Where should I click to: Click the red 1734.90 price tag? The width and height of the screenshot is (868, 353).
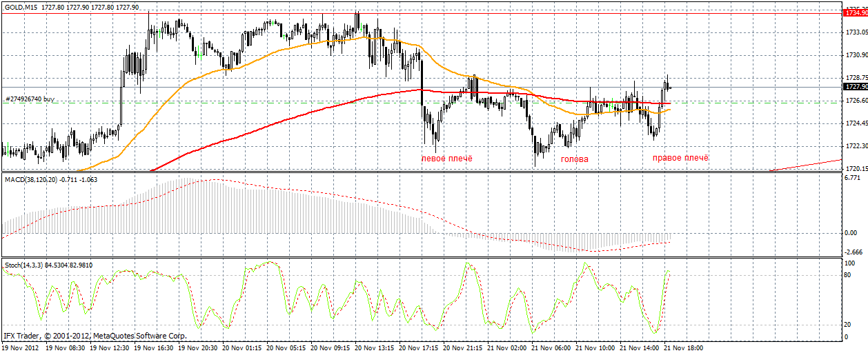tap(856, 12)
